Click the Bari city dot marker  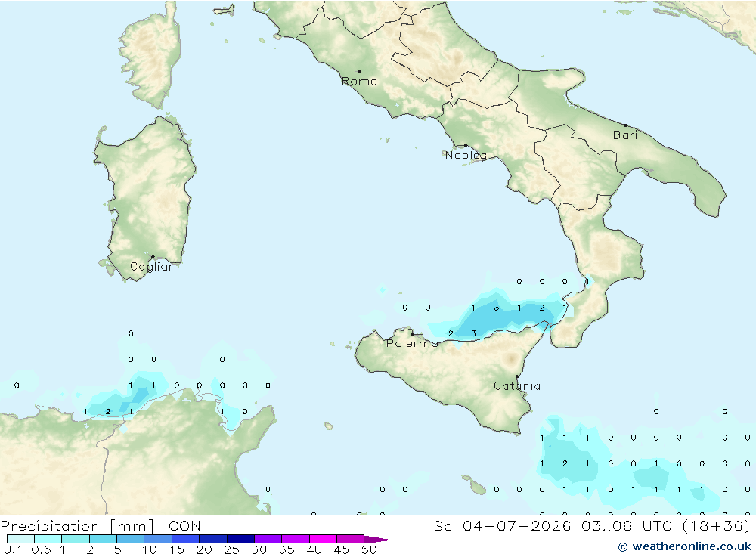coord(625,125)
